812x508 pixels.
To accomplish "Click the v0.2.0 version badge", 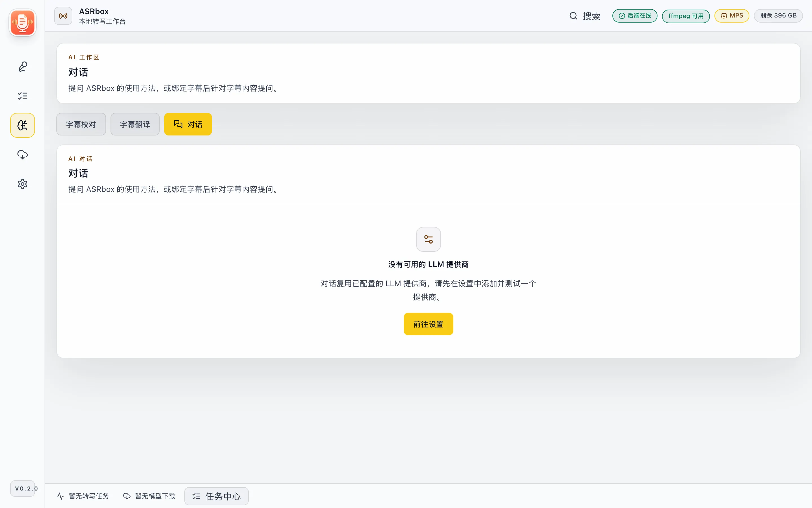I will (x=23, y=488).
